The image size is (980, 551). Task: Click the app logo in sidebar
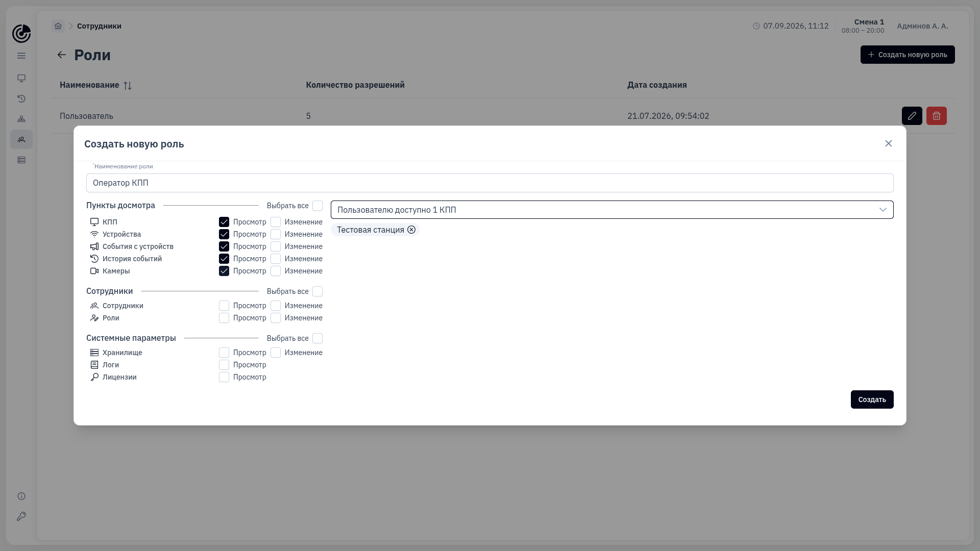click(x=21, y=34)
